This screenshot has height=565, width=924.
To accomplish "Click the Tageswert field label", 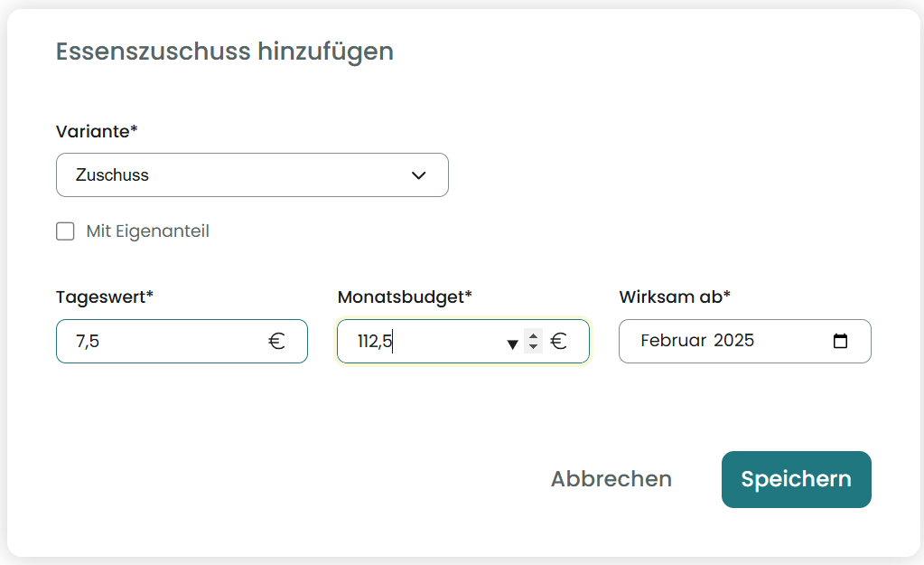I will [105, 297].
